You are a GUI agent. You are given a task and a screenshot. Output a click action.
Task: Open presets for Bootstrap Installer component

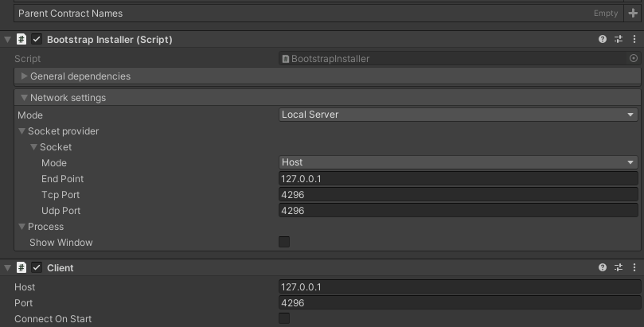click(619, 39)
